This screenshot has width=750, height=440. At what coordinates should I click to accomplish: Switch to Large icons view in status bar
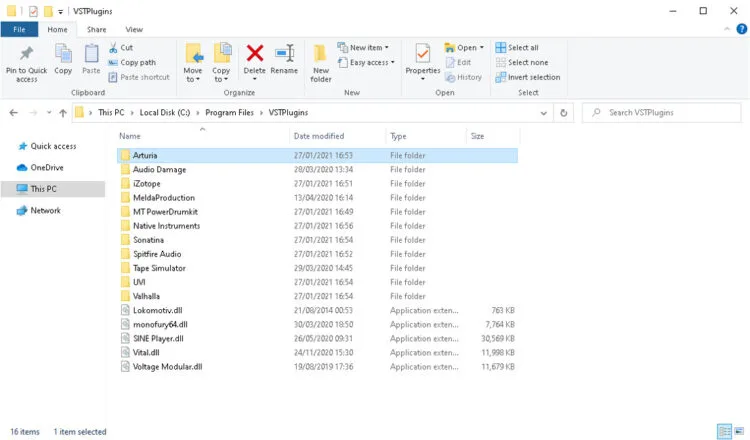pyautogui.click(x=739, y=431)
